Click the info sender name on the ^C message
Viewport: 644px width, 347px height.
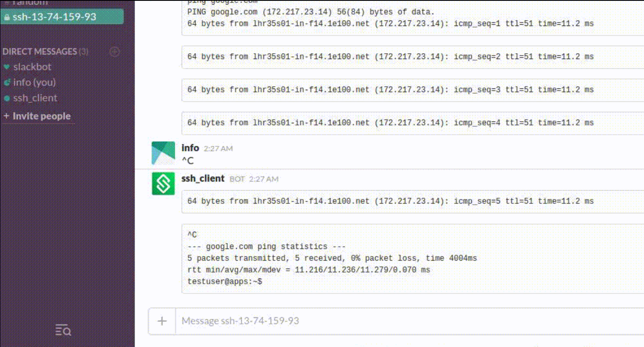pyautogui.click(x=190, y=148)
